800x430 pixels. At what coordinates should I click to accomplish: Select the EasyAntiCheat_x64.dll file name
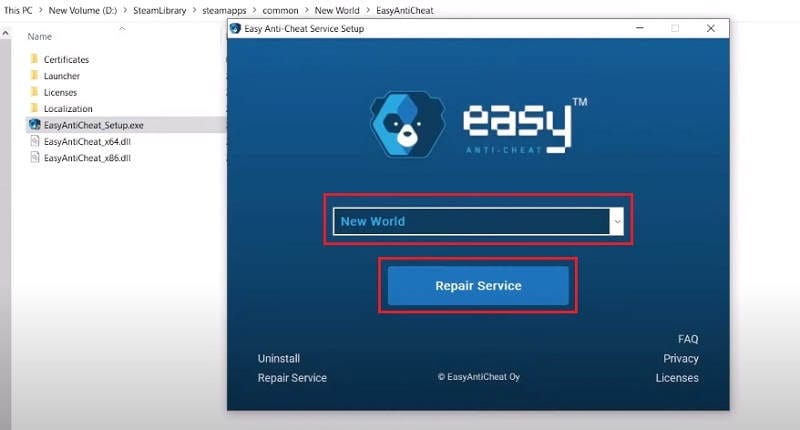(87, 141)
